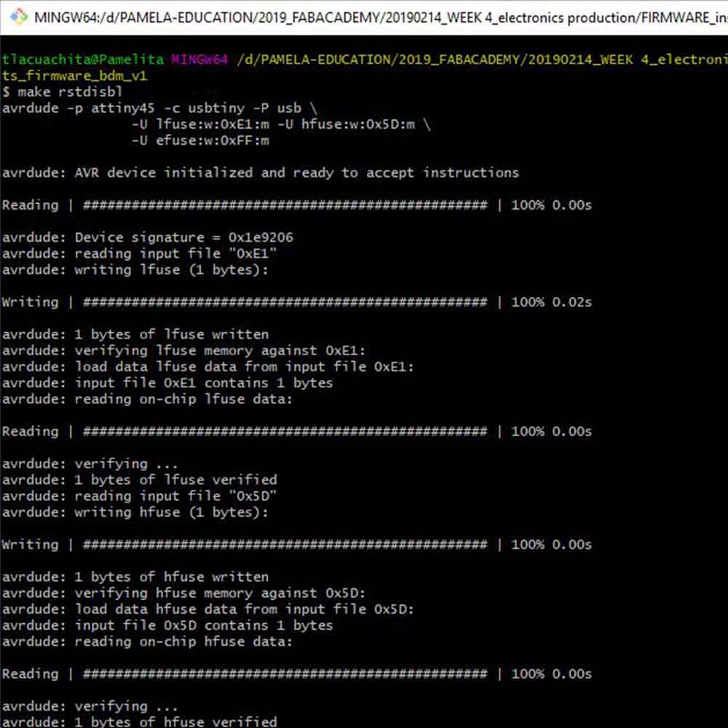This screenshot has width=728, height=728.
Task: Click 'reading input file "0xE1"' line
Action: (x=139, y=253)
